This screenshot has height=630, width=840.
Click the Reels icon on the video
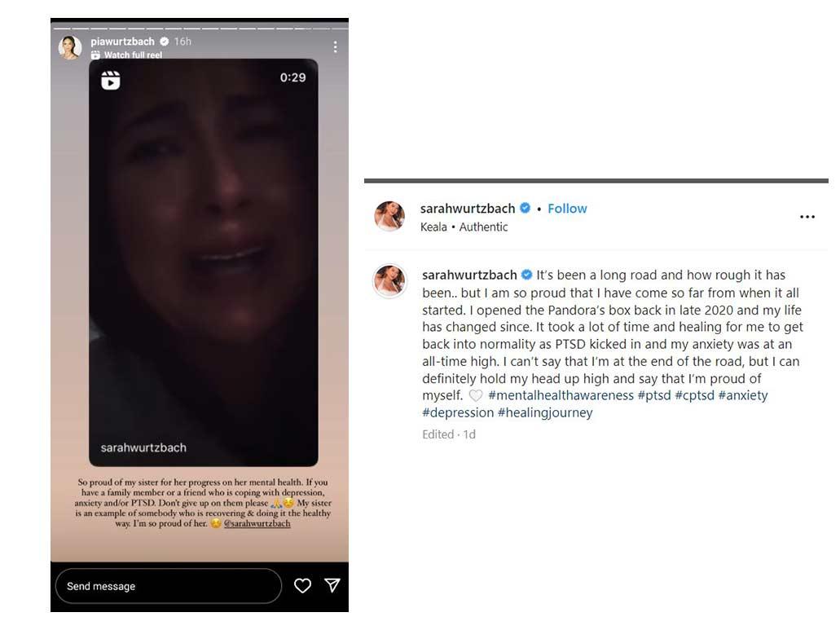point(110,81)
